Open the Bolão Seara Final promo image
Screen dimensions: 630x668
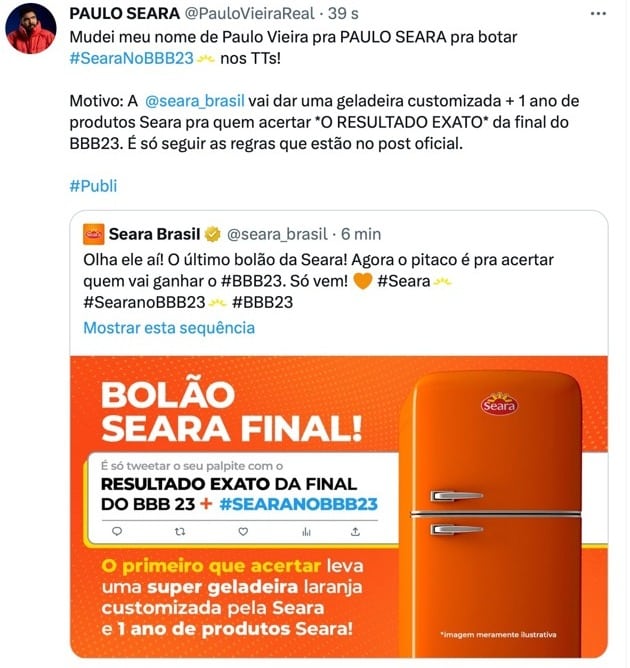(x=339, y=507)
